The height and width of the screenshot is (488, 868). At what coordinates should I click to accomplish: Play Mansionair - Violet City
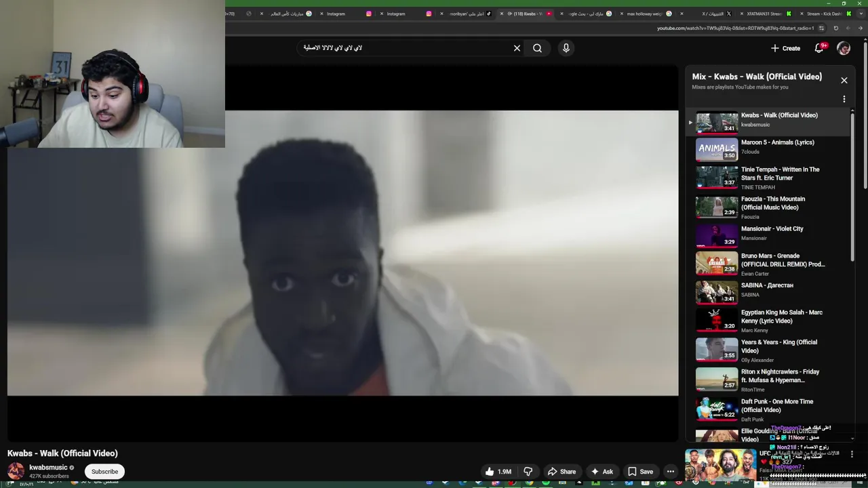(772, 229)
